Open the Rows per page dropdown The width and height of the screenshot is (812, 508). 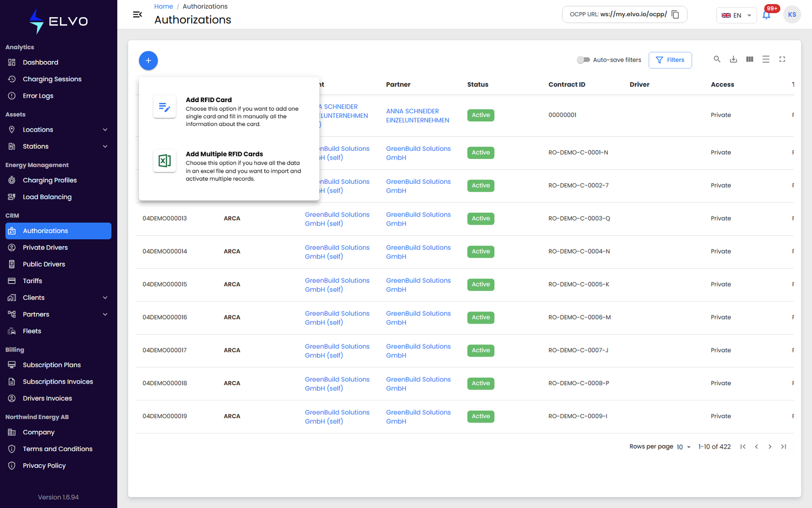(683, 447)
